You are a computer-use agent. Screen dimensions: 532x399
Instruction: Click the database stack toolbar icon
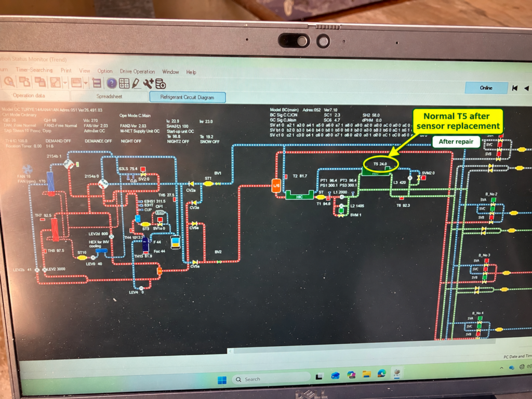click(x=161, y=84)
